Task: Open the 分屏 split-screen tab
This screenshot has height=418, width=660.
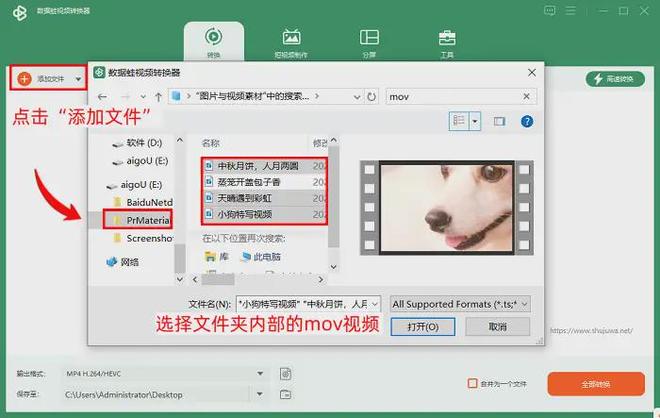Action: (369, 43)
